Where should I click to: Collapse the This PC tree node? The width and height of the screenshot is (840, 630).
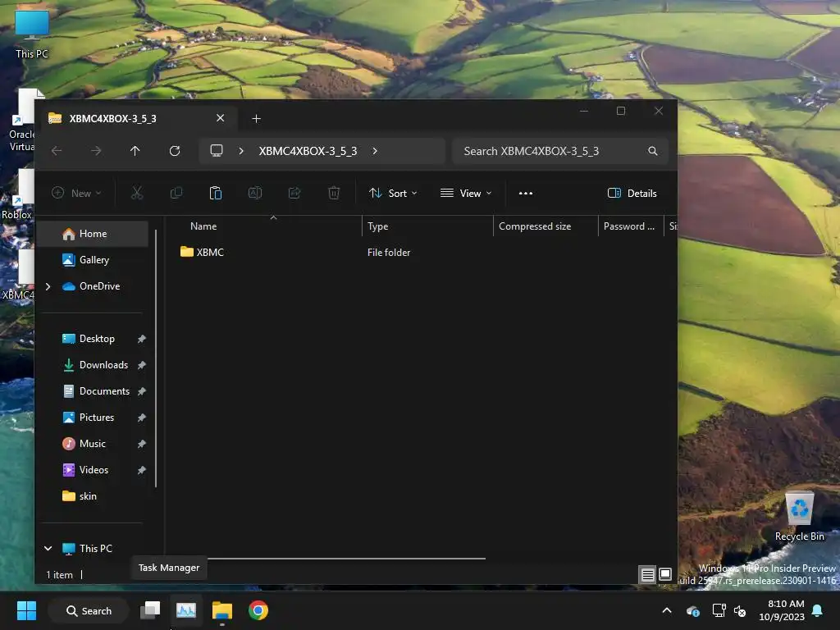coord(48,549)
